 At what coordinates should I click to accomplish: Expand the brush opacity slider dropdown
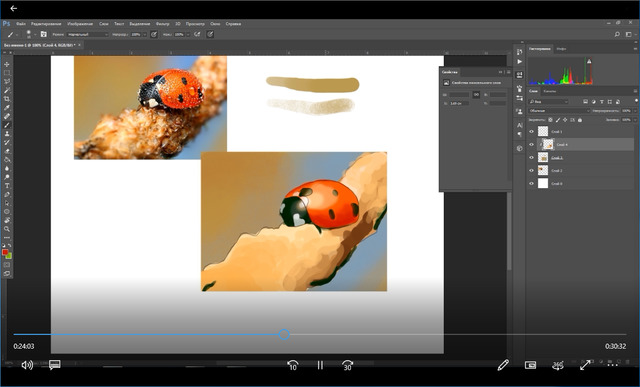click(144, 35)
